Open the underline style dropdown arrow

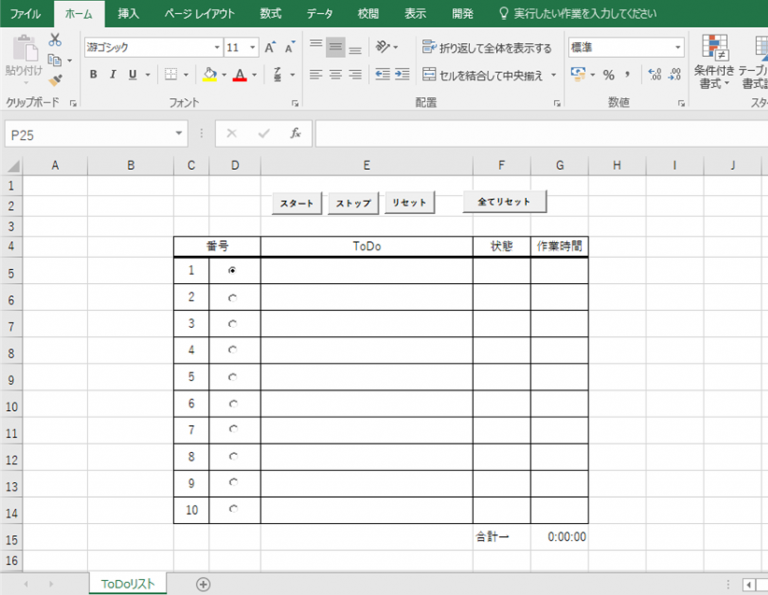pos(147,75)
